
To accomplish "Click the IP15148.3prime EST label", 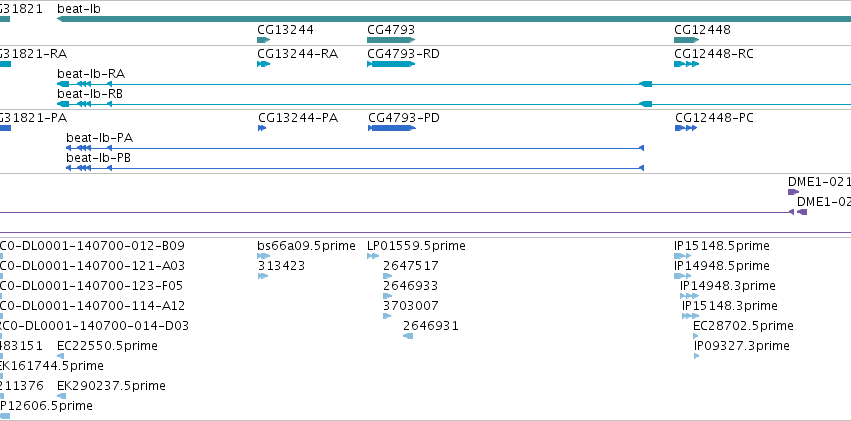I will coord(730,306).
